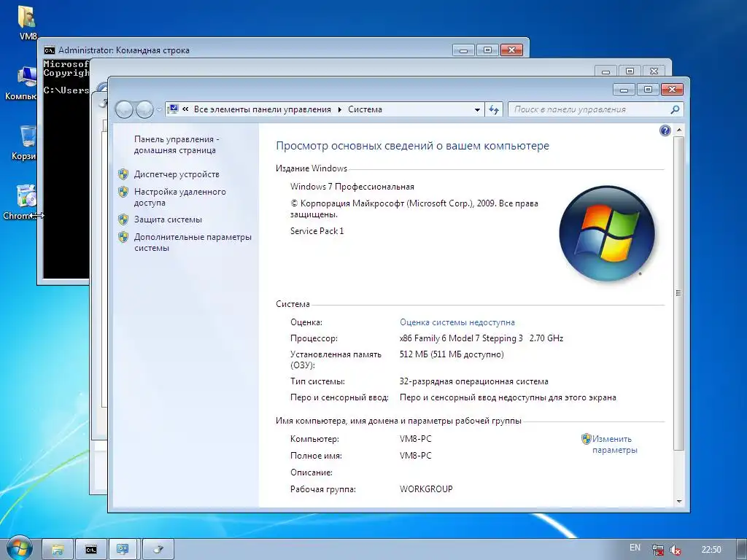This screenshot has height=560, width=747.
Task: Click the fourth taskbar button with mouse icon
Action: pyautogui.click(x=158, y=550)
